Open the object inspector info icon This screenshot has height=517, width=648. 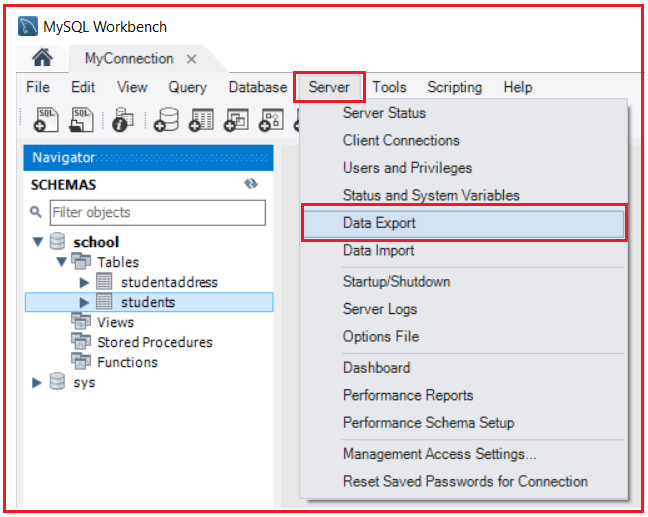pyautogui.click(x=123, y=120)
